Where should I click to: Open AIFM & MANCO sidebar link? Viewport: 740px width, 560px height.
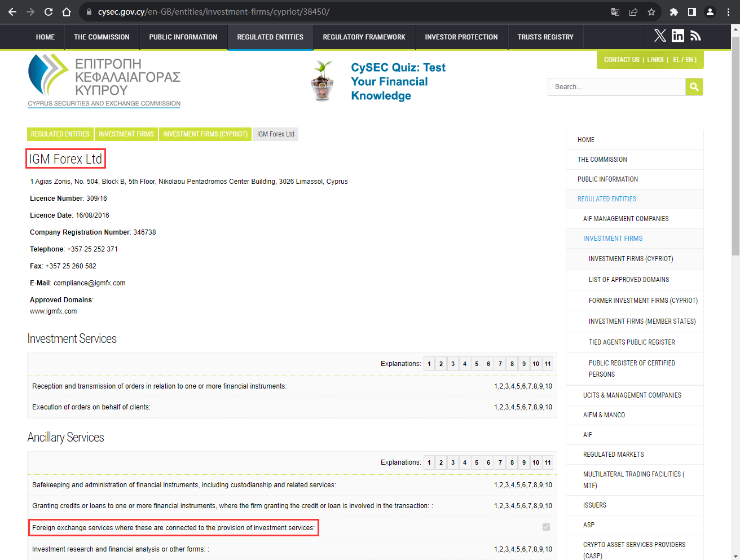click(x=635, y=415)
